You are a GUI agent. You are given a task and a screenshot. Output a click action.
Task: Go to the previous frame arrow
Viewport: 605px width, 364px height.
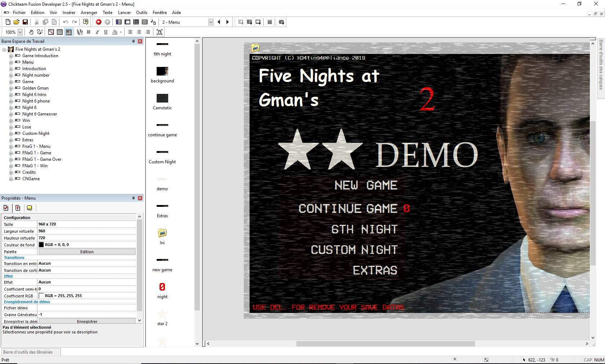point(219,22)
